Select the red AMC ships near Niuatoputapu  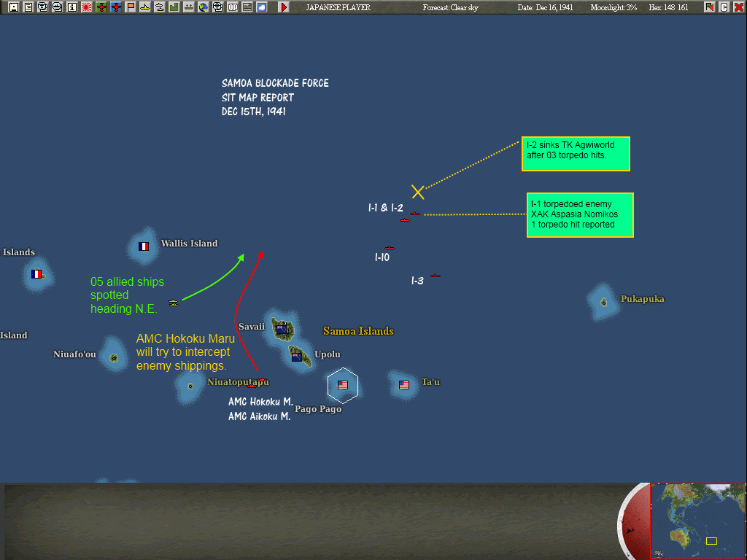pyautogui.click(x=258, y=382)
